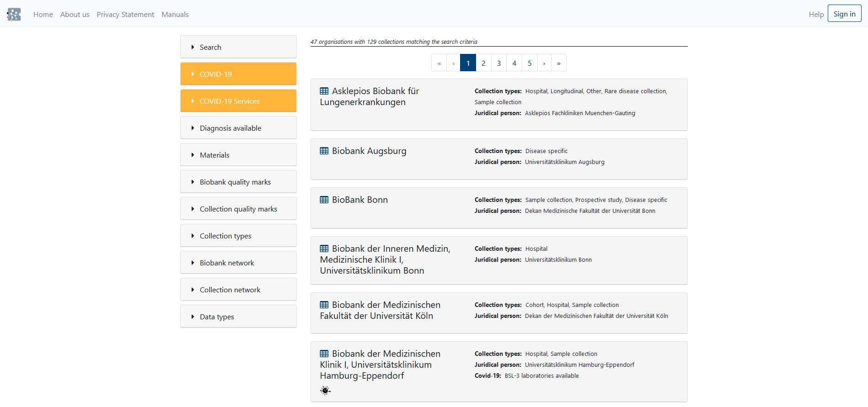Viewport: 868px width, 407px height.
Task: Expand Collection quality marks filter
Action: (238, 208)
